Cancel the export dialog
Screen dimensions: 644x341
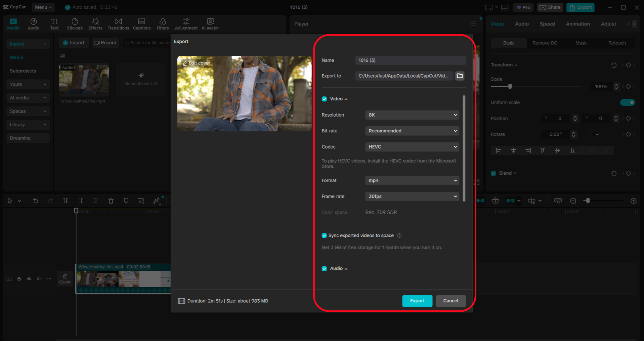point(450,301)
